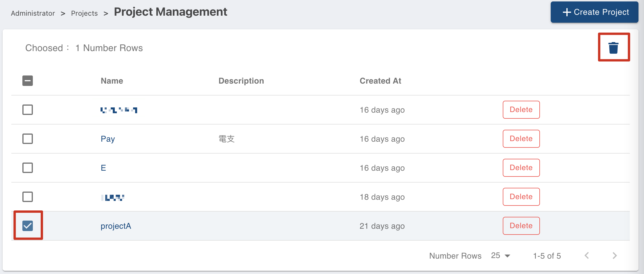Click the Description column header
Viewport: 644px width, 274px height.
point(241,81)
